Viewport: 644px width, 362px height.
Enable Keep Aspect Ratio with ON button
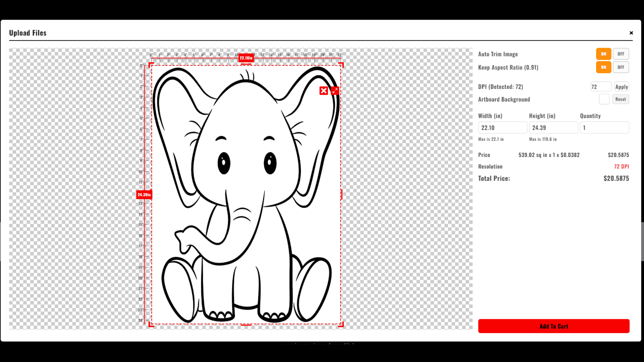(603, 67)
